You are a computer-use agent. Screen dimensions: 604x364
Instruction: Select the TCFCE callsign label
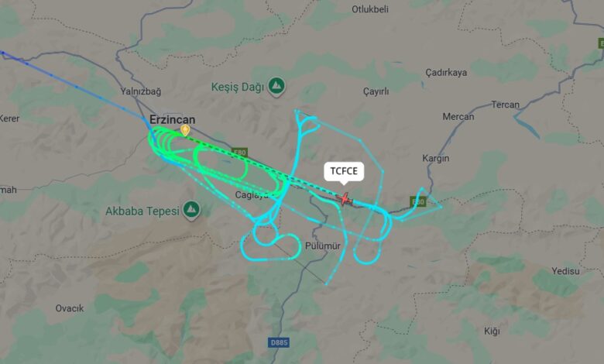344,171
